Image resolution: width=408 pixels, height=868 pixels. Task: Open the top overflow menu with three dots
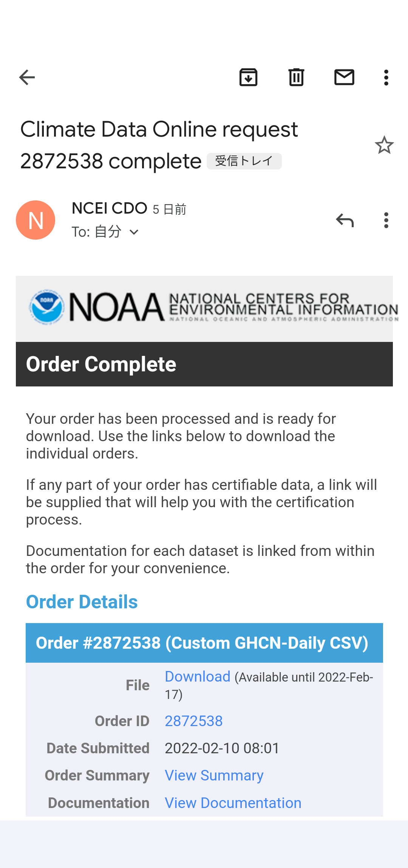click(386, 77)
